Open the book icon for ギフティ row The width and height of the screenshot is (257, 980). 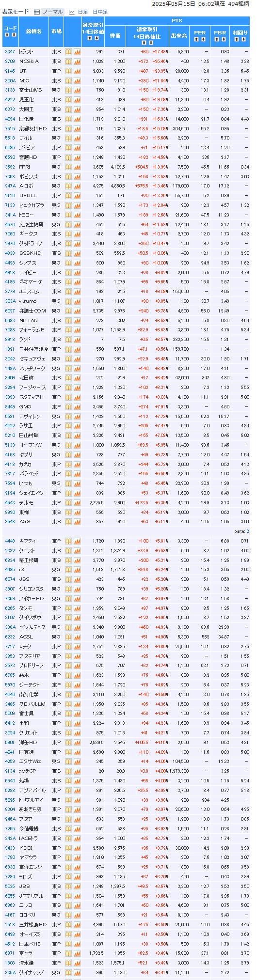pyautogui.click(x=68, y=541)
